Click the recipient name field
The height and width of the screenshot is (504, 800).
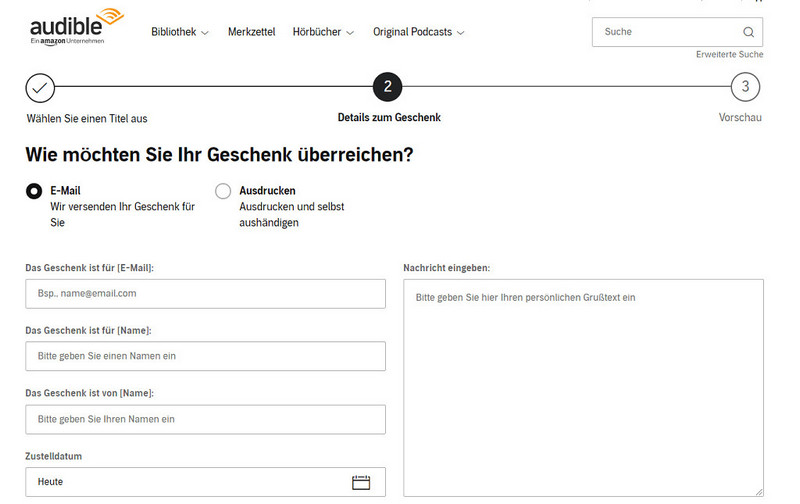click(206, 356)
